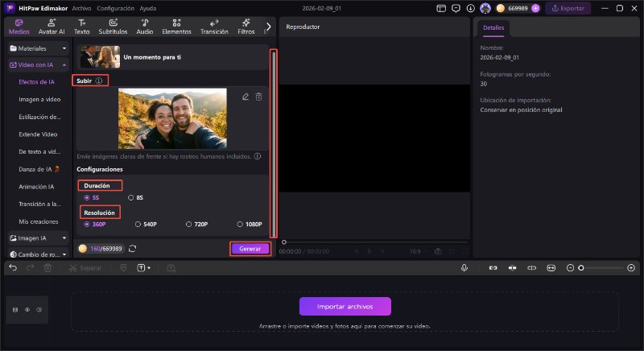Toggle the timeline link icon

(493, 268)
